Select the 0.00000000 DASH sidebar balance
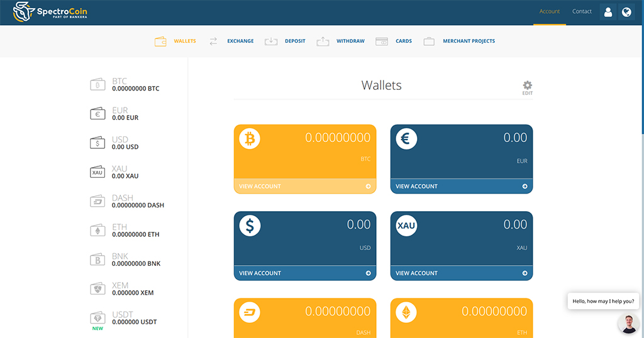Image resolution: width=644 pixels, height=338 pixels. (138, 205)
